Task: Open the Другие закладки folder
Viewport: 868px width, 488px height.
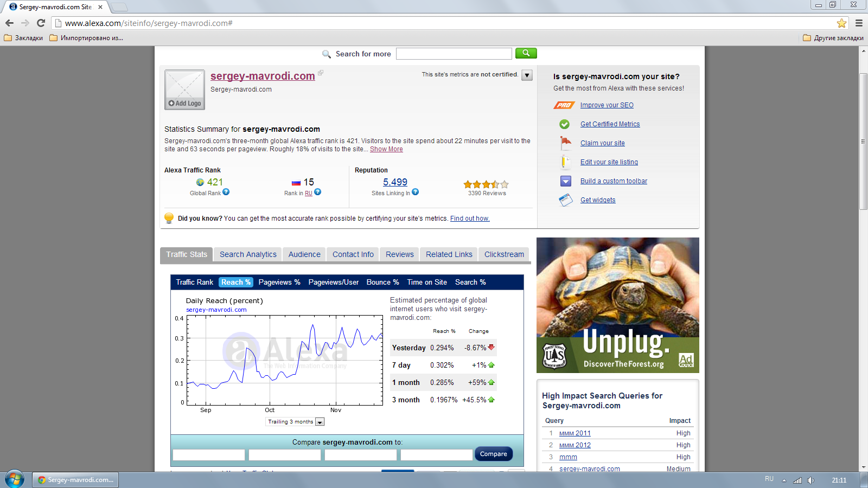Action: tap(833, 38)
